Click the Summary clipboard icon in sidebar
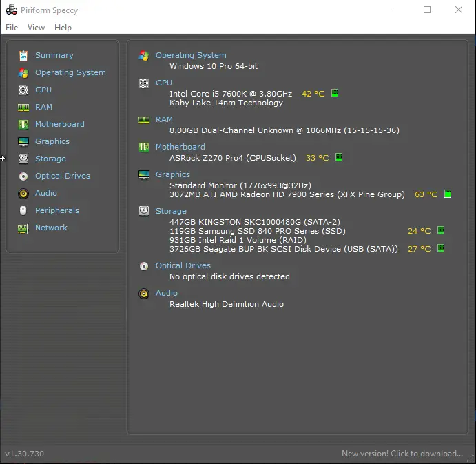 [x=23, y=56]
